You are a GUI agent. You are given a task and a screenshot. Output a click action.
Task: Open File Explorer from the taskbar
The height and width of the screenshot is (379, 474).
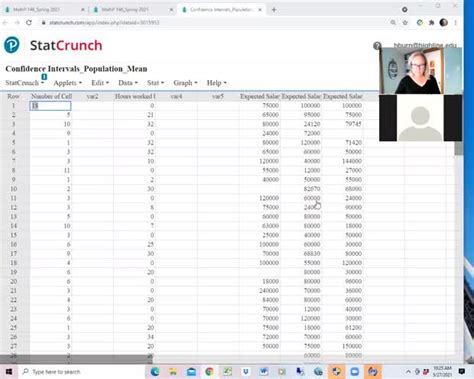point(173,372)
